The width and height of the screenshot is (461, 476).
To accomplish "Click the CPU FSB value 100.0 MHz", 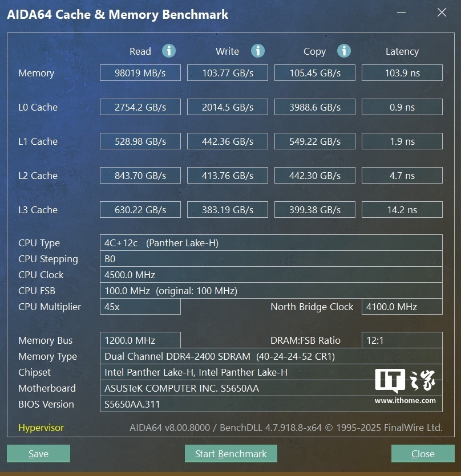I will 271,291.
